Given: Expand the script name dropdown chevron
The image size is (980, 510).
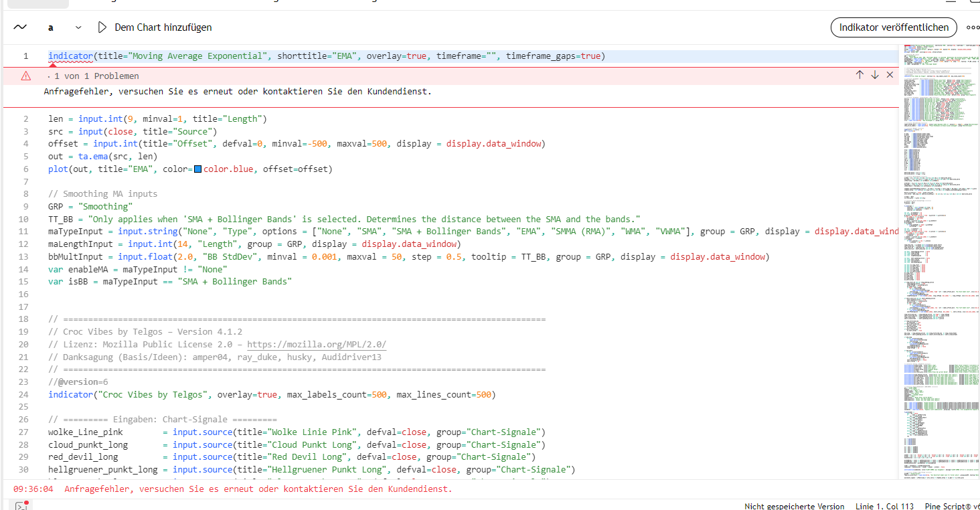Looking at the screenshot, I should (x=78, y=27).
